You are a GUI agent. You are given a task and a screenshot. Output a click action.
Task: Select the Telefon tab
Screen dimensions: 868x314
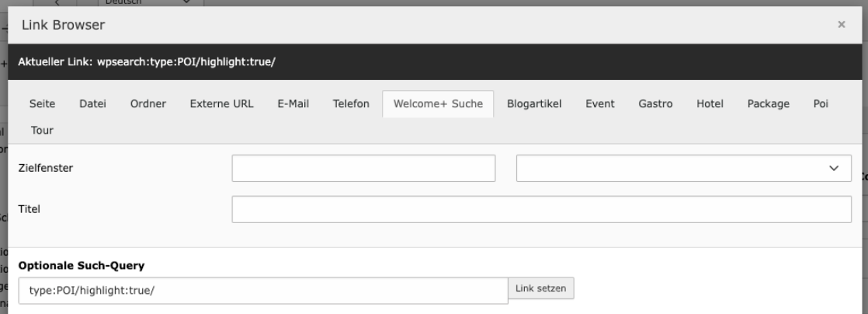351,104
